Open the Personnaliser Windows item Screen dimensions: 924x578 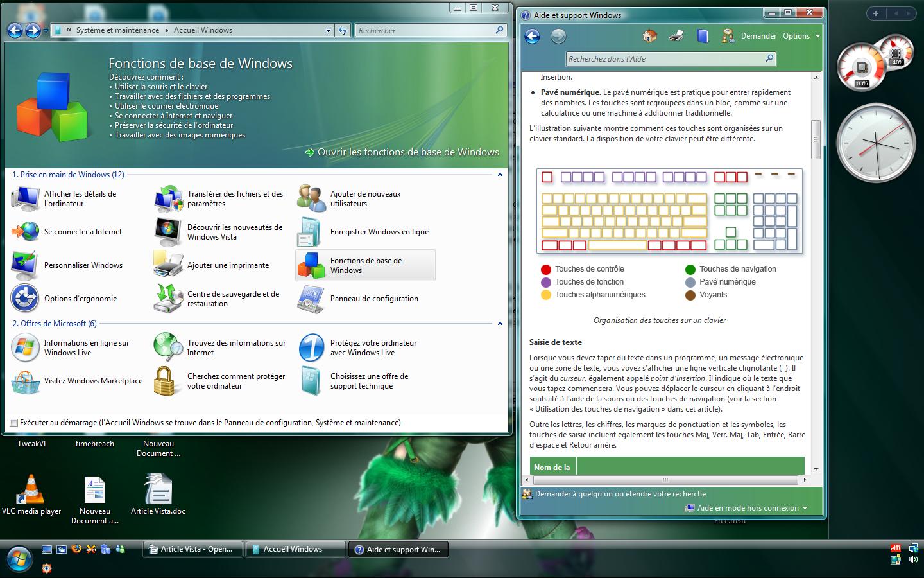(67, 265)
